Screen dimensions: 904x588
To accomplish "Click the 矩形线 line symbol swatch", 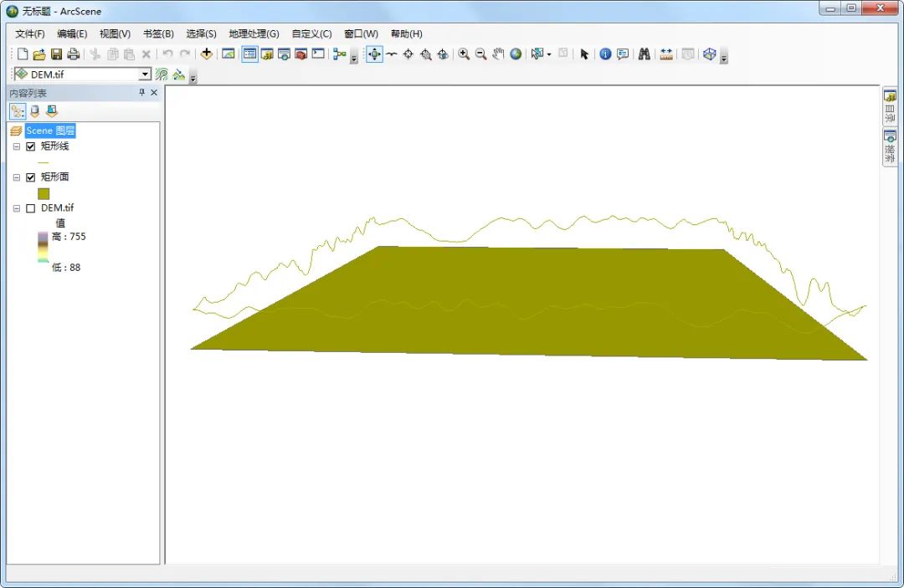I will [44, 162].
